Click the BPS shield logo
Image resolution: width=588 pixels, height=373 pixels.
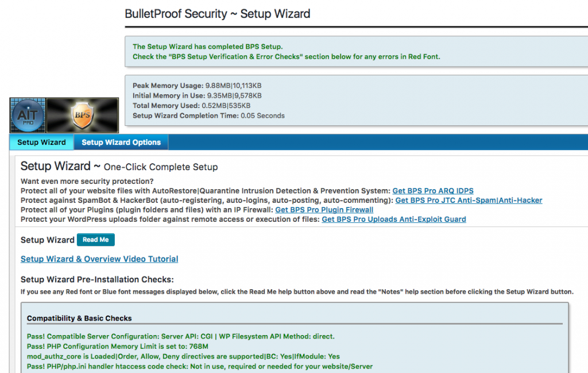[x=82, y=115]
